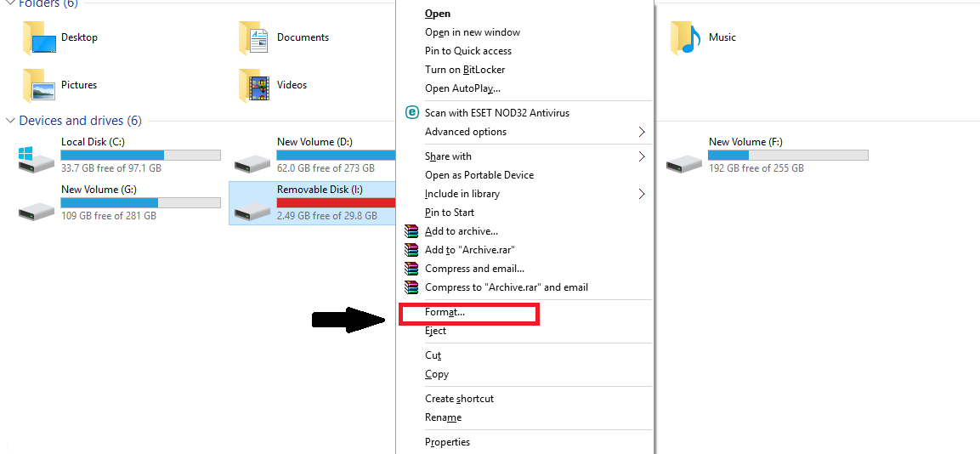980x454 pixels.
Task: Select the Documents folder icon
Action: pos(254,38)
